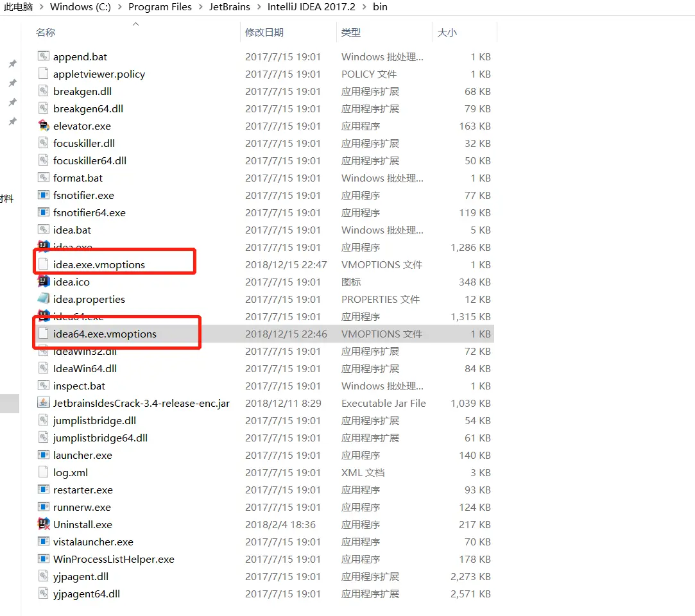Select the breakgen64.dll file name
The image size is (695, 616).
[88, 108]
